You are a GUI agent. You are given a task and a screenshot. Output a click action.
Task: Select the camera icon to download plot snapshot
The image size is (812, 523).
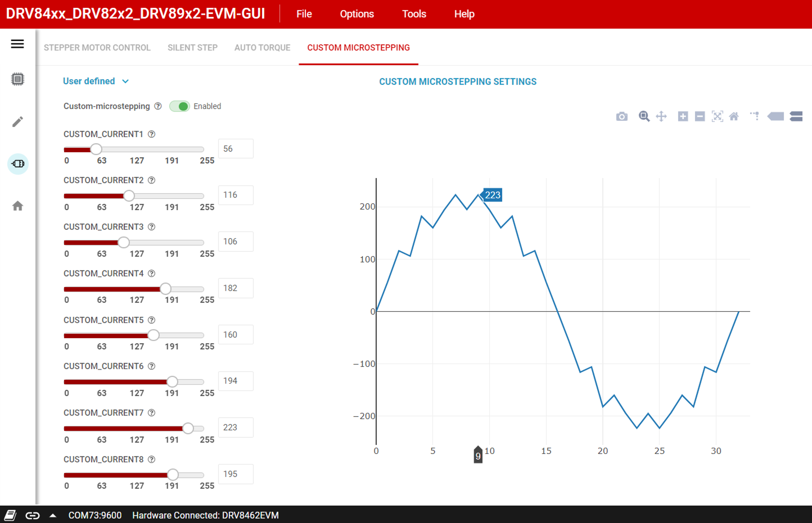coord(622,116)
